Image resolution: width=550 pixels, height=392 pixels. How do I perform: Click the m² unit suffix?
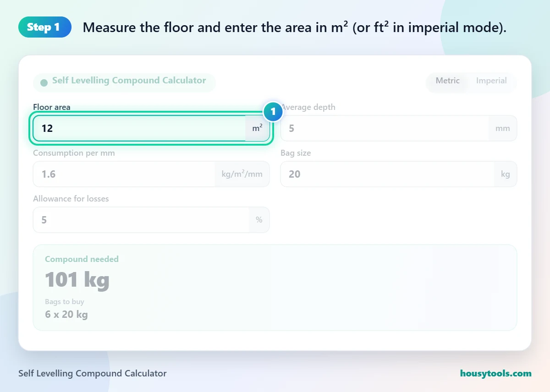coord(257,128)
